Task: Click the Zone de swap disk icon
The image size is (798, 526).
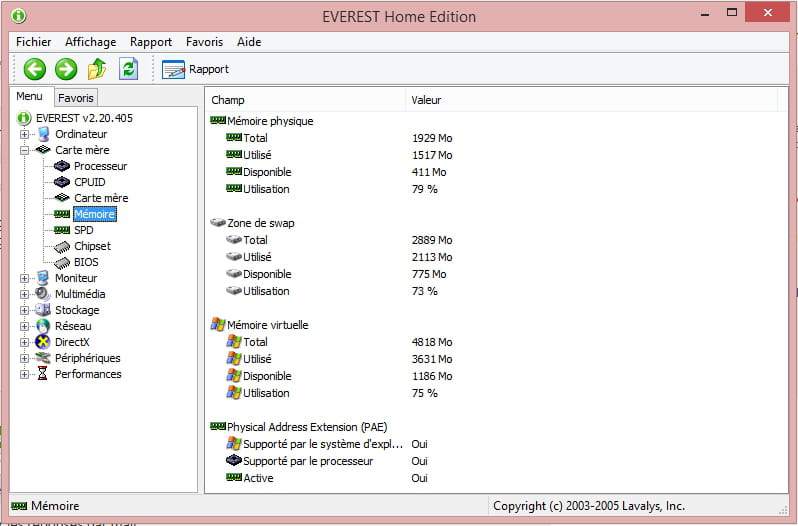Action: pyautogui.click(x=218, y=223)
